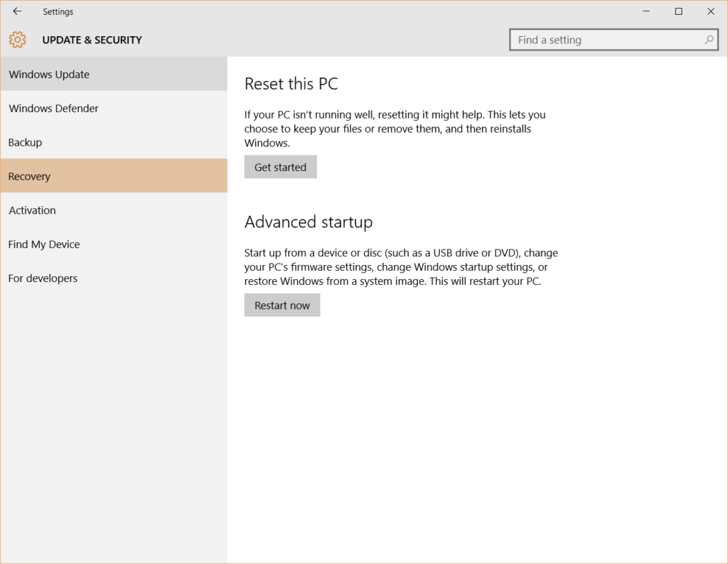728x564 pixels.
Task: Open the Activation settings page
Action: click(x=32, y=210)
